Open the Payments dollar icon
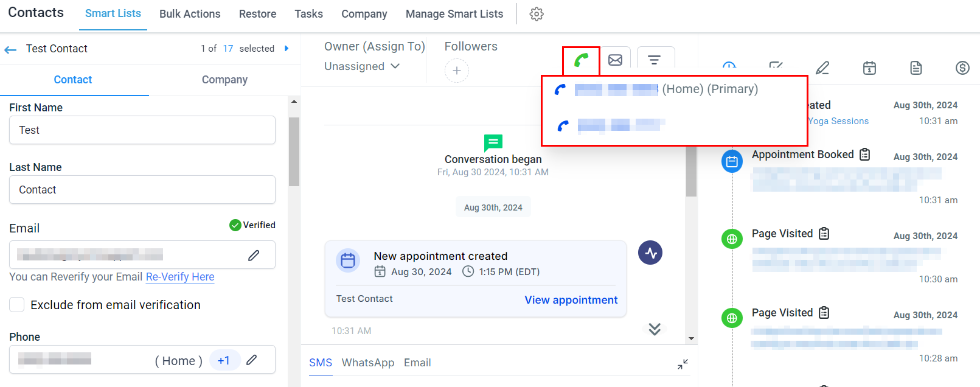The image size is (980, 387). click(962, 68)
